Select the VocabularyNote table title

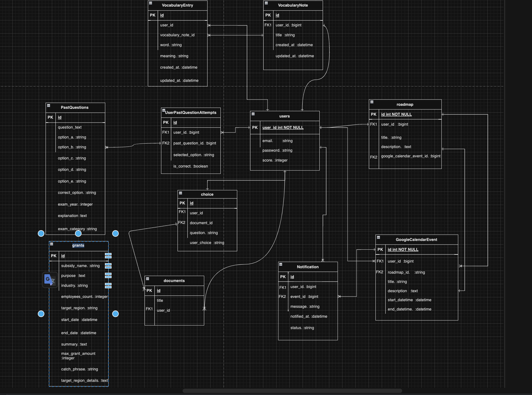pyautogui.click(x=293, y=5)
